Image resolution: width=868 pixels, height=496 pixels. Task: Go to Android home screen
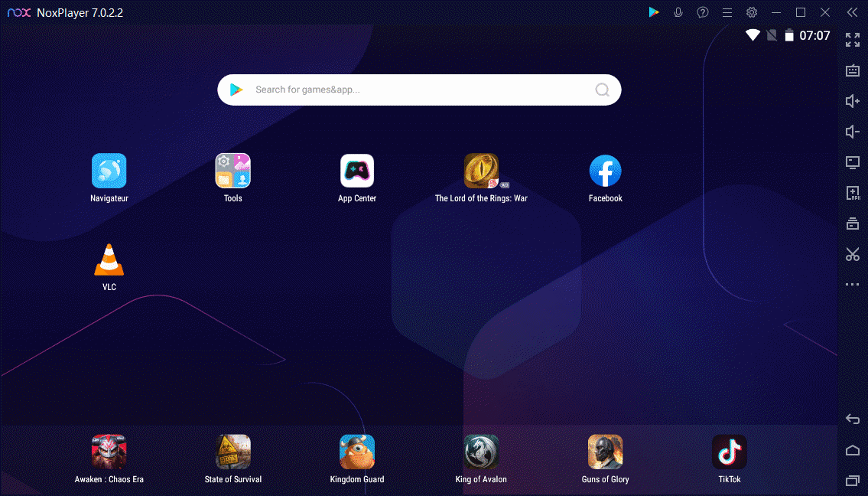pos(853,450)
